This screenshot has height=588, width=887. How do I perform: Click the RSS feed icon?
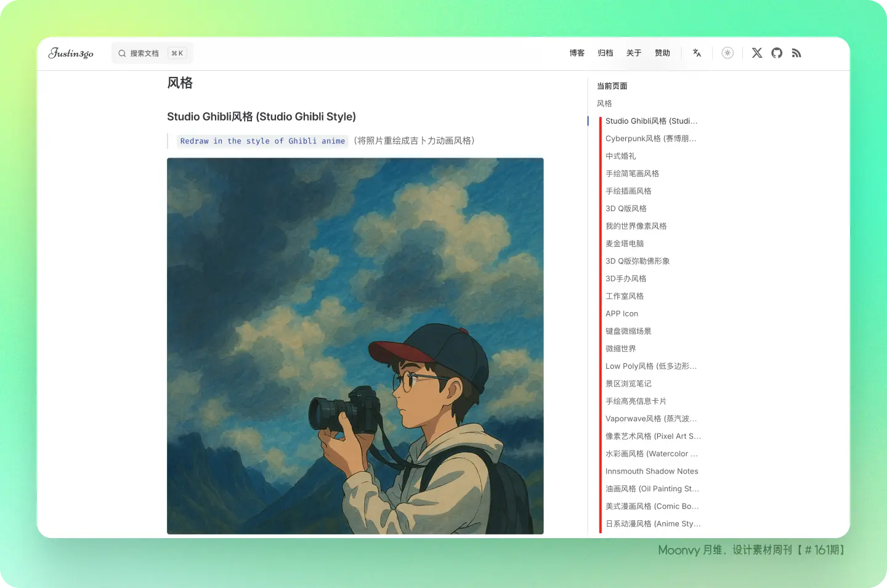796,53
